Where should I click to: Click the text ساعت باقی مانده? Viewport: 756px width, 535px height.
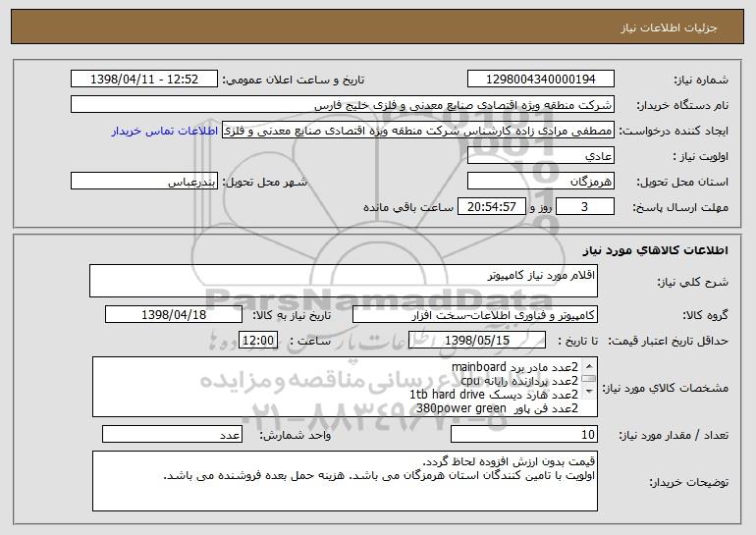[408, 207]
